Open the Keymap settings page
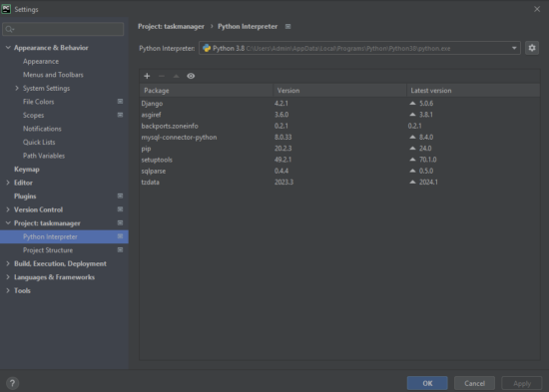The height and width of the screenshot is (392, 549). click(27, 169)
